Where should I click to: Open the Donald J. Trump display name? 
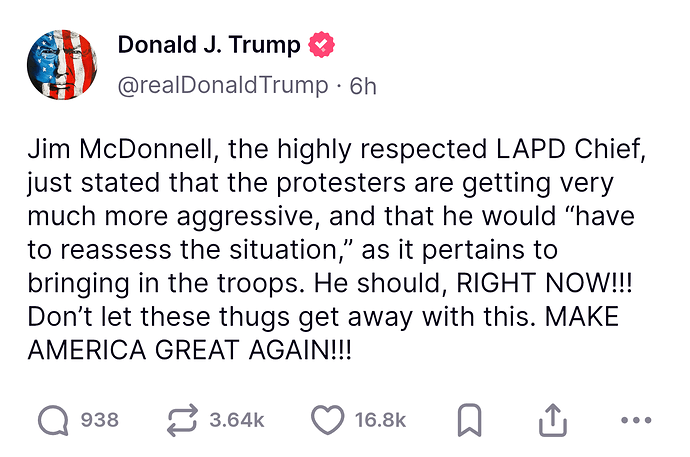coord(209,45)
